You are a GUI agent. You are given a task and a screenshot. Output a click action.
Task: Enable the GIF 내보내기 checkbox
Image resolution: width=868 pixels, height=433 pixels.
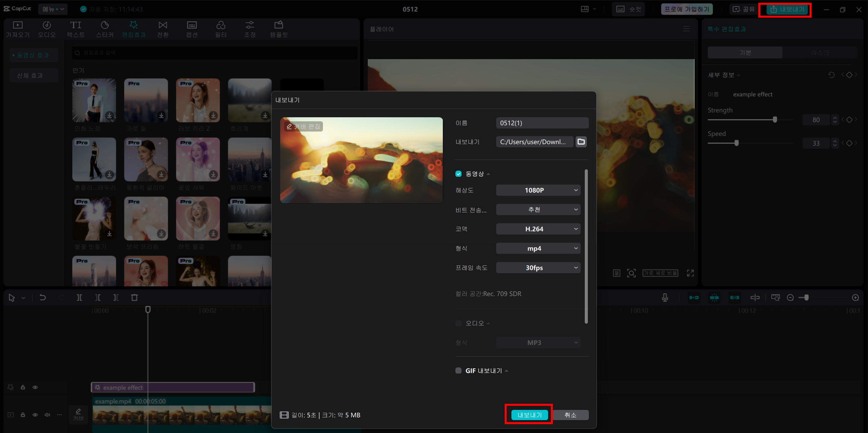point(458,370)
